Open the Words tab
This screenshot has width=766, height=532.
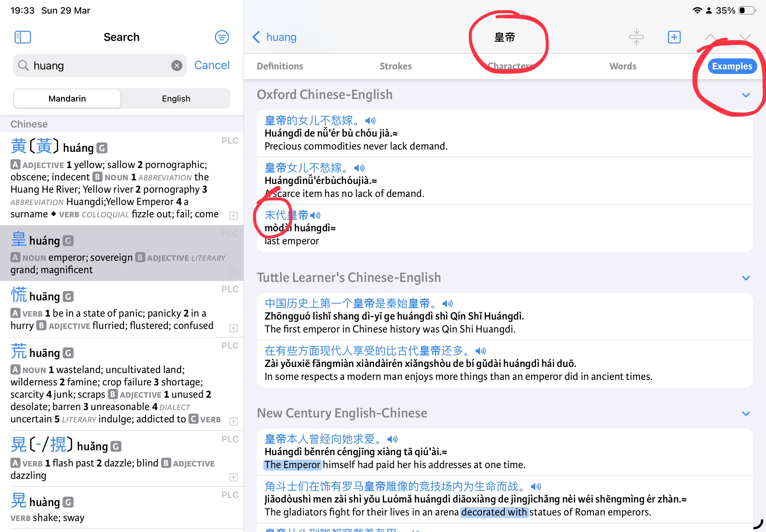pyautogui.click(x=623, y=66)
